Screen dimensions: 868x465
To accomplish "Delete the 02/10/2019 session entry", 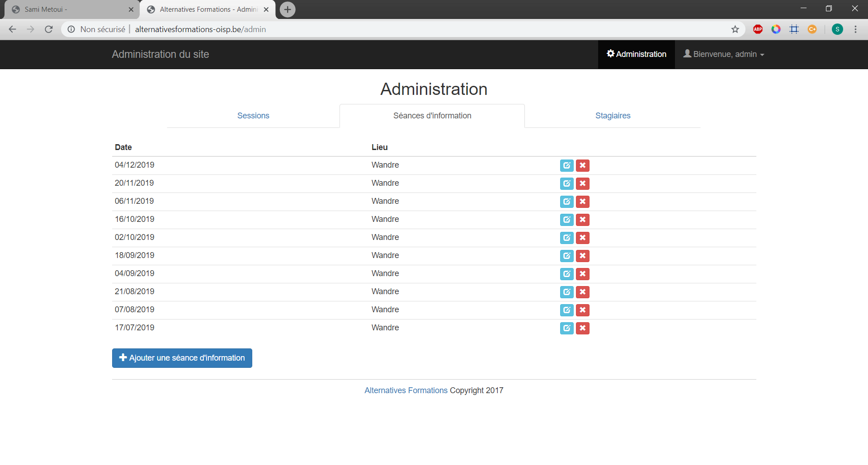I will click(582, 238).
